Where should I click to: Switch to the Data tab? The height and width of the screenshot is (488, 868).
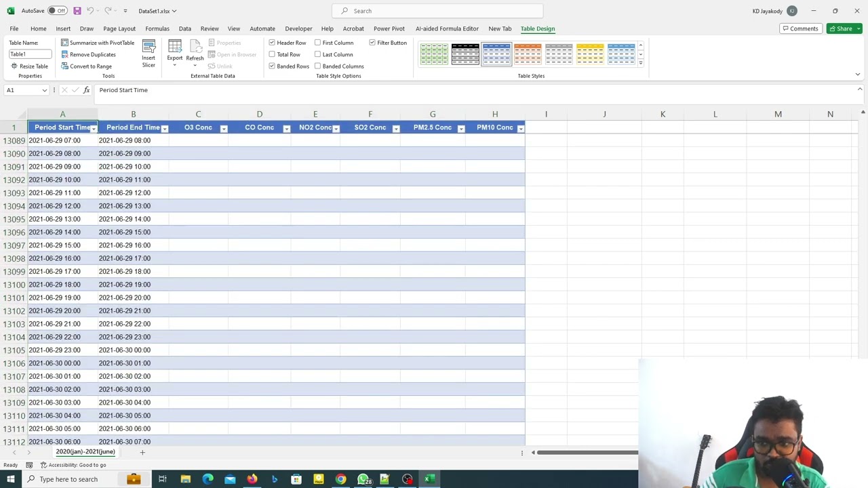tap(184, 28)
